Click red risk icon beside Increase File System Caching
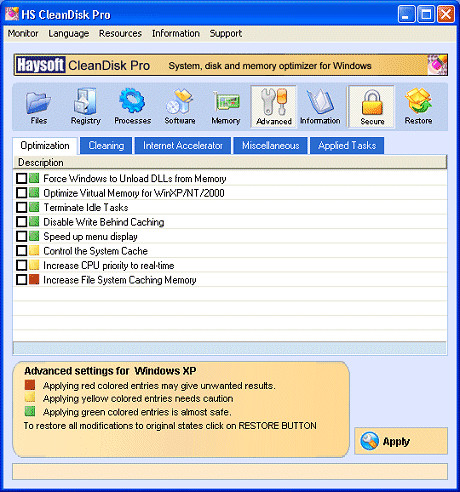Screen dimensions: 460x492 point(34,280)
